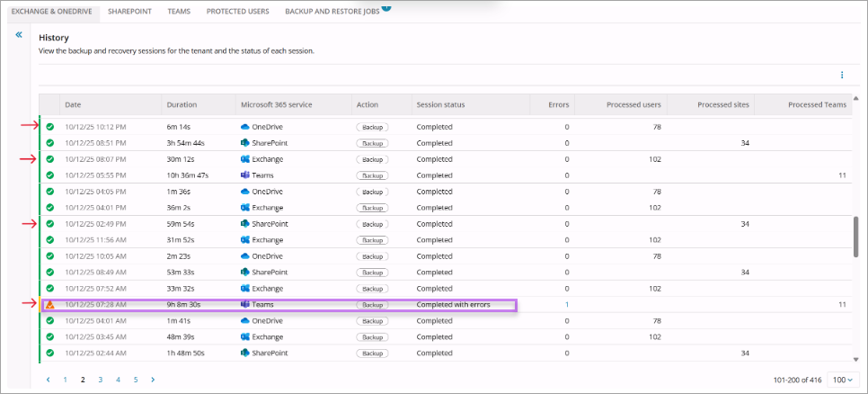The height and width of the screenshot is (394, 868).
Task: Jump to page 3 in pagination
Action: pyautogui.click(x=100, y=380)
